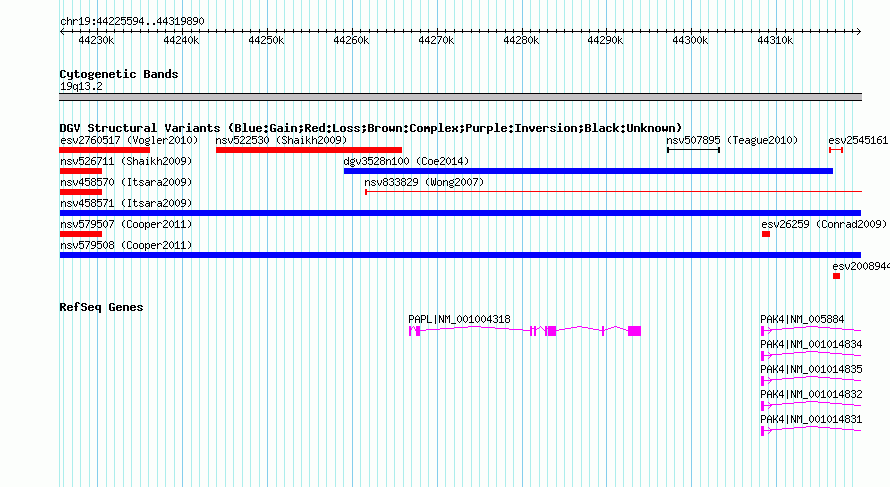
Task: Open the esv2545161 label
Action: [x=858, y=140]
